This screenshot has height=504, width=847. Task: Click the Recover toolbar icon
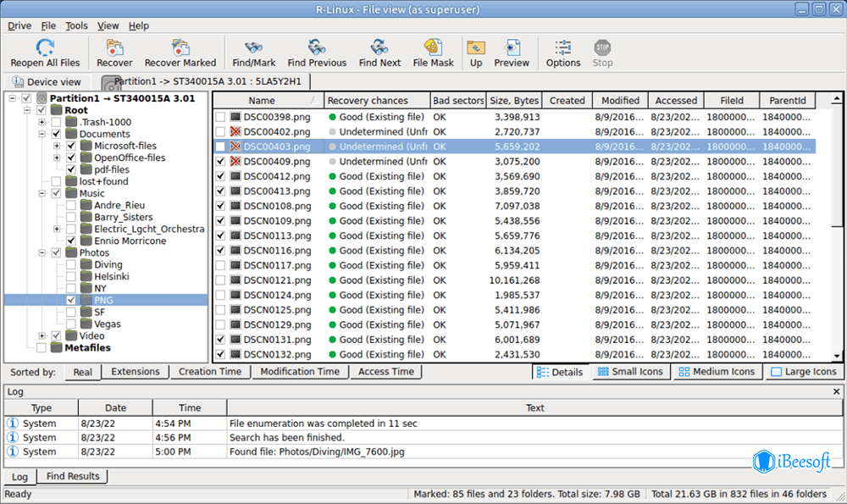pos(114,47)
